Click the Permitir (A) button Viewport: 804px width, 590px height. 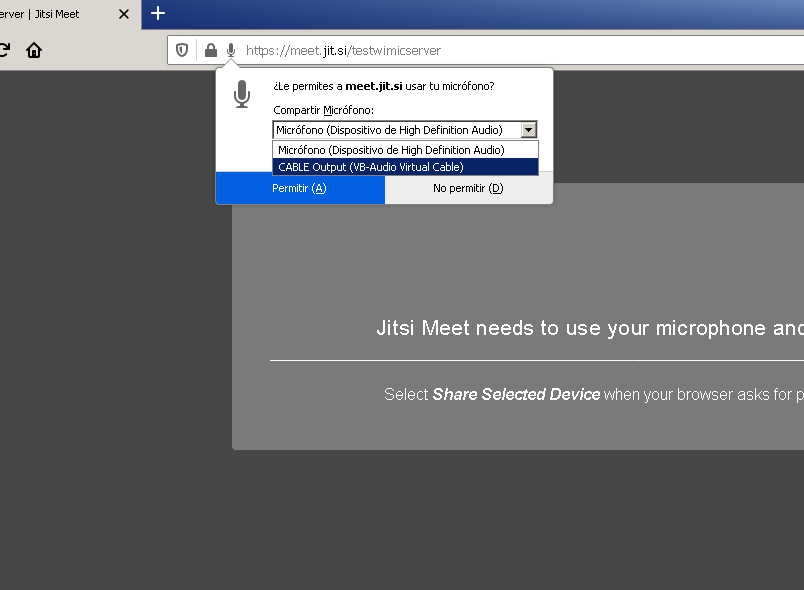point(300,188)
